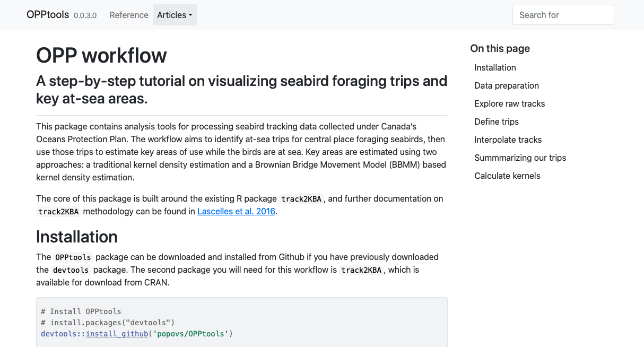Open the Lascelles et al. 2016 link
Image resolution: width=644 pixels, height=347 pixels.
236,211
